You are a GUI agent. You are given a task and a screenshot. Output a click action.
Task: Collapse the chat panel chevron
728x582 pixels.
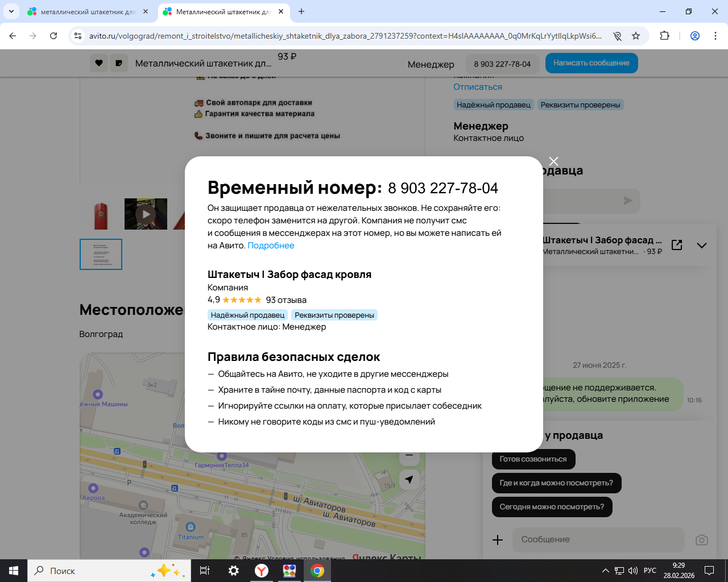click(x=702, y=246)
